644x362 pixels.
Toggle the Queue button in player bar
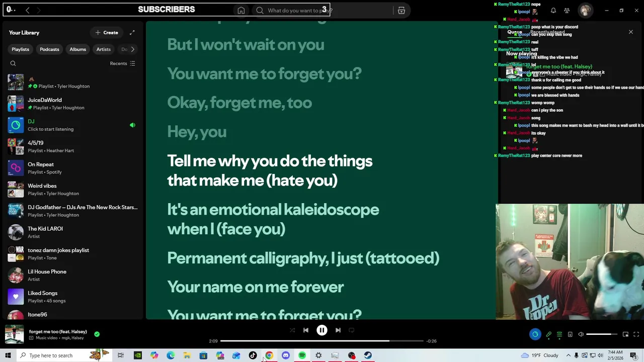tap(559, 334)
